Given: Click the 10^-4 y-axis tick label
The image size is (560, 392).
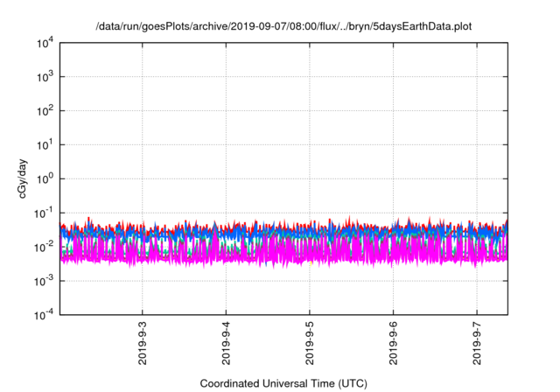Looking at the screenshot, I should click(44, 315).
